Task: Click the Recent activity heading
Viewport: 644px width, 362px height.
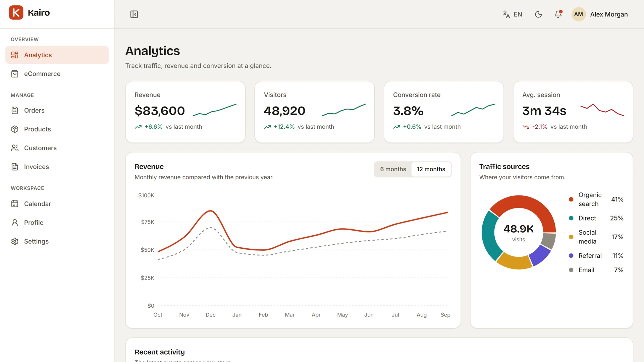Action: tap(160, 352)
